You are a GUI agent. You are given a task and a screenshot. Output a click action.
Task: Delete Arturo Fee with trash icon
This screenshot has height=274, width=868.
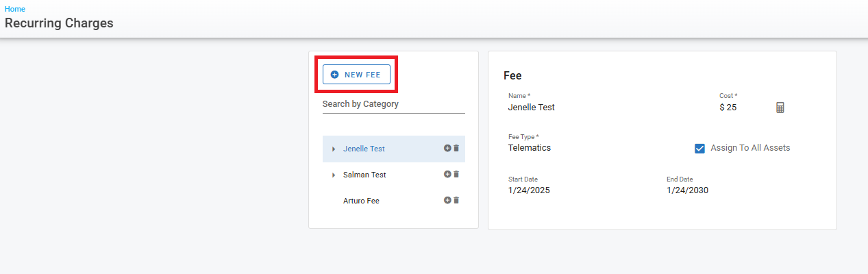456,200
